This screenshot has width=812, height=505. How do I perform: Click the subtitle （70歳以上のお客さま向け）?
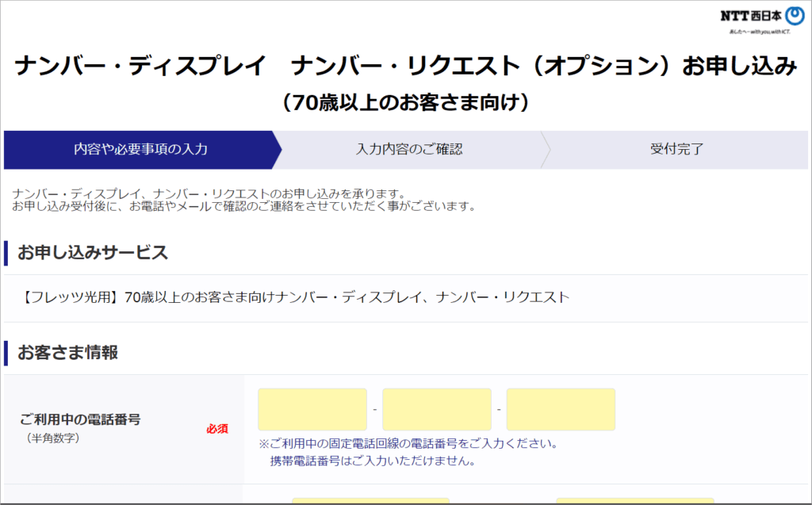tap(405, 103)
